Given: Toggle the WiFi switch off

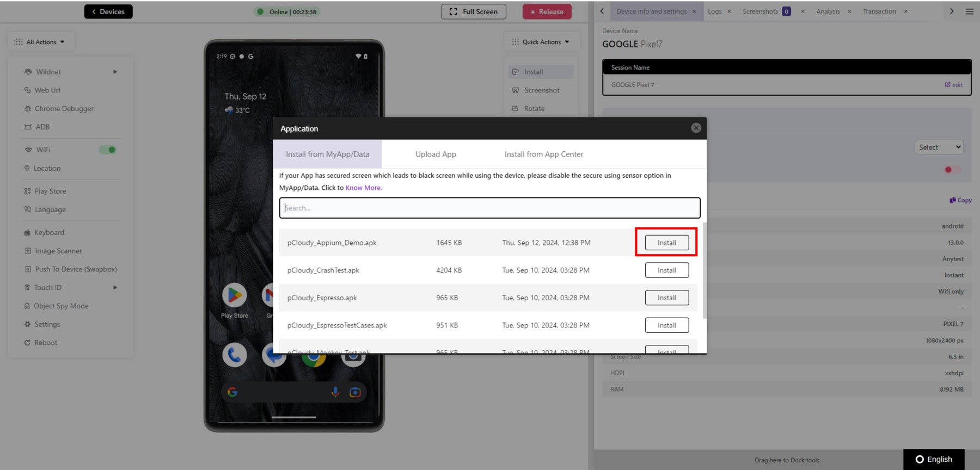Looking at the screenshot, I should point(108,150).
